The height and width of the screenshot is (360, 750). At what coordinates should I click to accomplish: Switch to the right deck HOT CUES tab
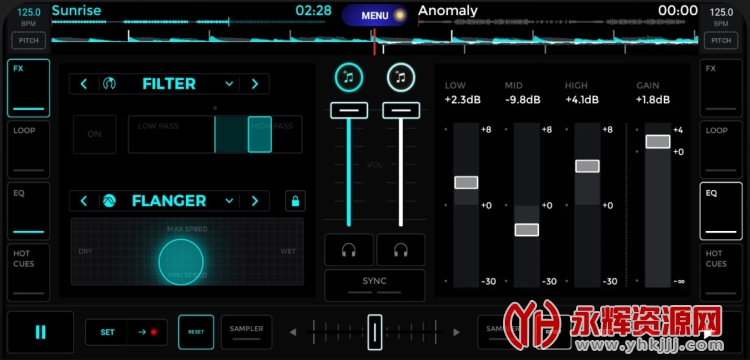[x=721, y=273]
